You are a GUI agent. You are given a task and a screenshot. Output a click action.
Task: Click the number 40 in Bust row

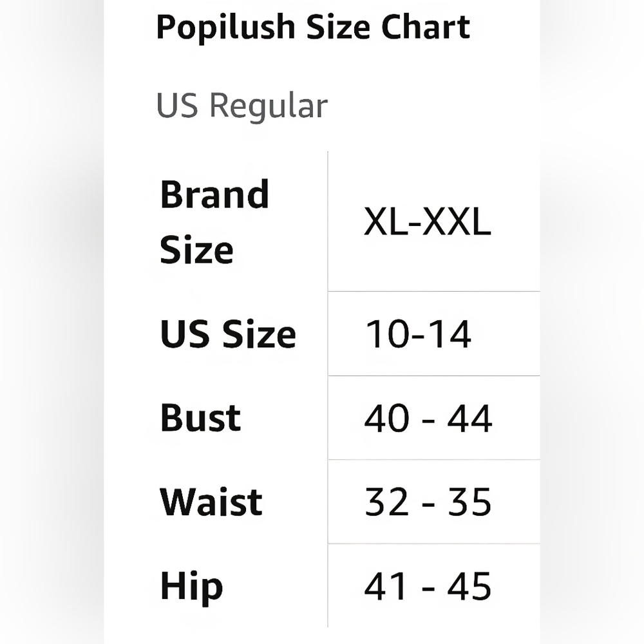pos(387,418)
